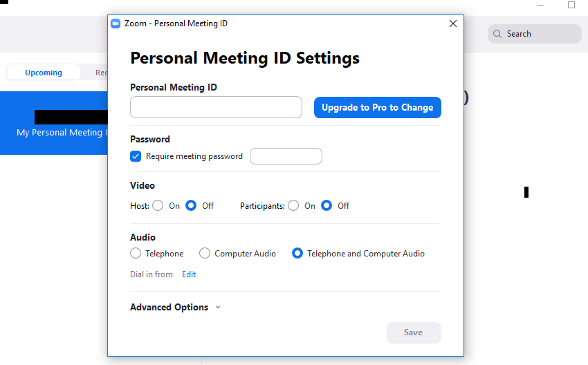588x365 pixels.
Task: Expand the Advanced Options section
Action: click(169, 308)
